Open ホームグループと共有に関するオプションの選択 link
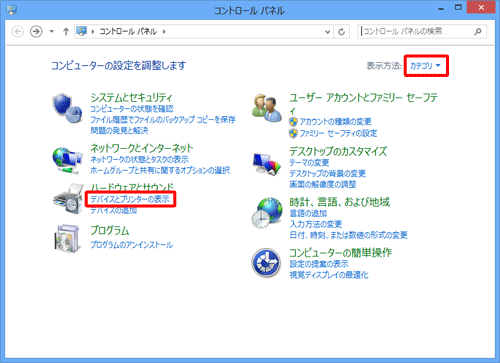 160,170
